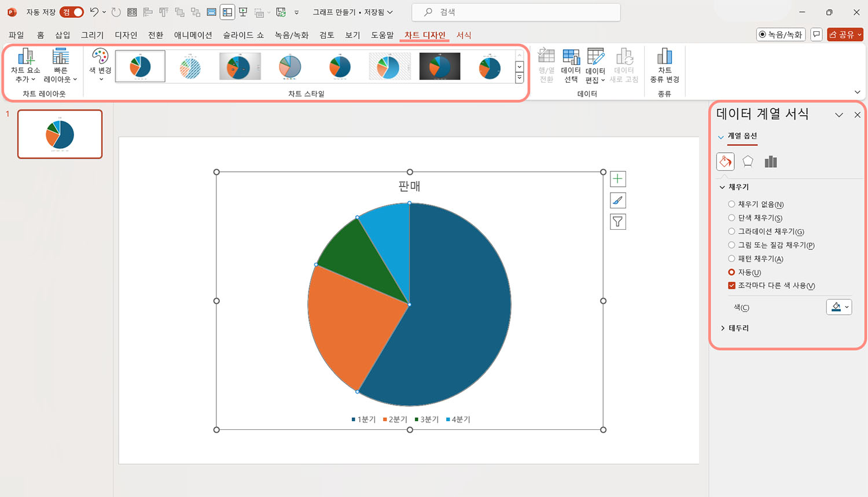Select the striped pattern chart style thumbnail

[190, 66]
